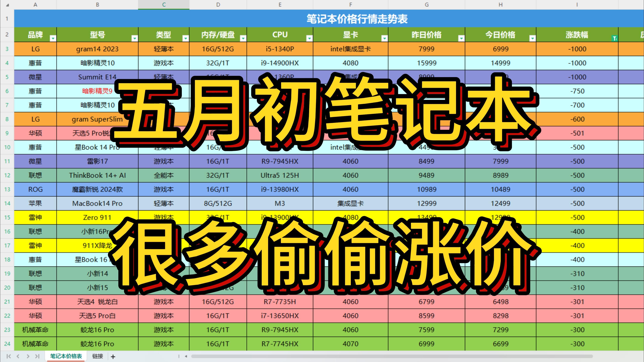Click cell i9-14900HX
The width and height of the screenshot is (644, 362).
(x=280, y=63)
